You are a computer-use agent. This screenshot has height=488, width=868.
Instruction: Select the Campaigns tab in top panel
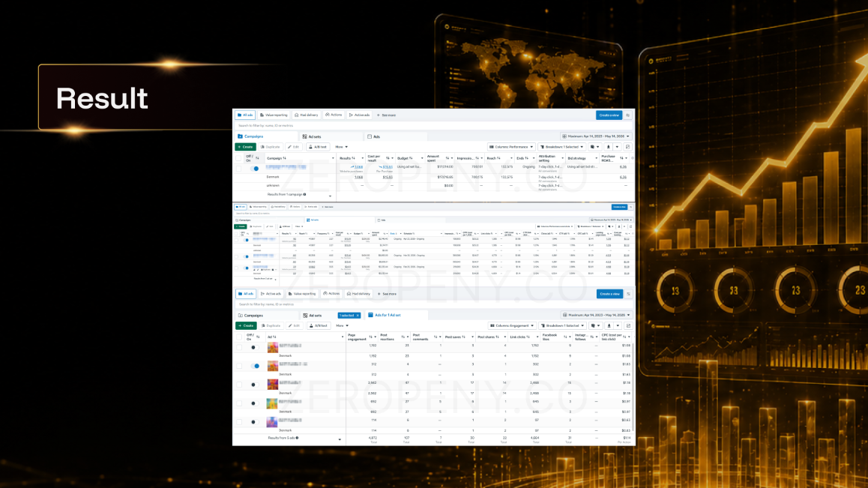click(251, 136)
